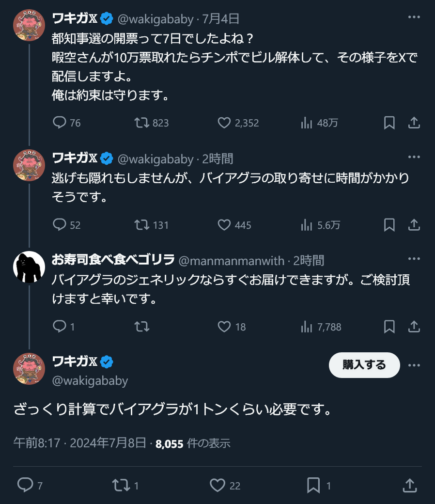Like the tweet with 445 likes

click(x=224, y=225)
